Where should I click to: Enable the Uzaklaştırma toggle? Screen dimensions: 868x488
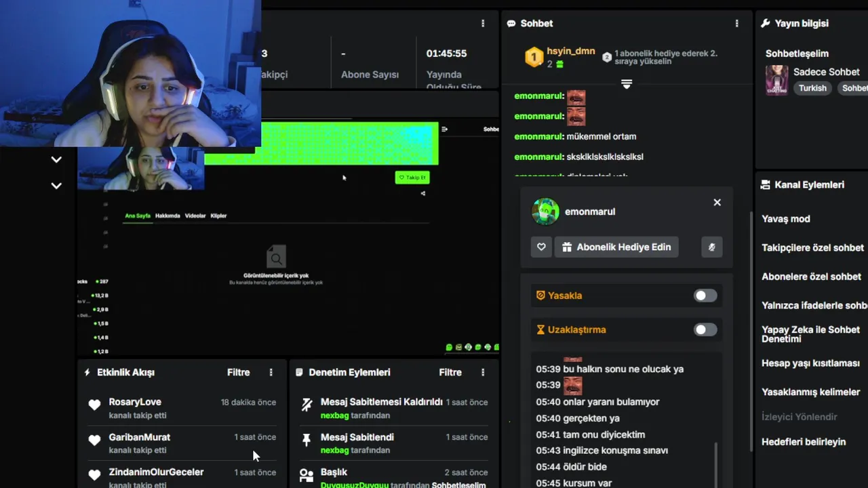(x=705, y=329)
